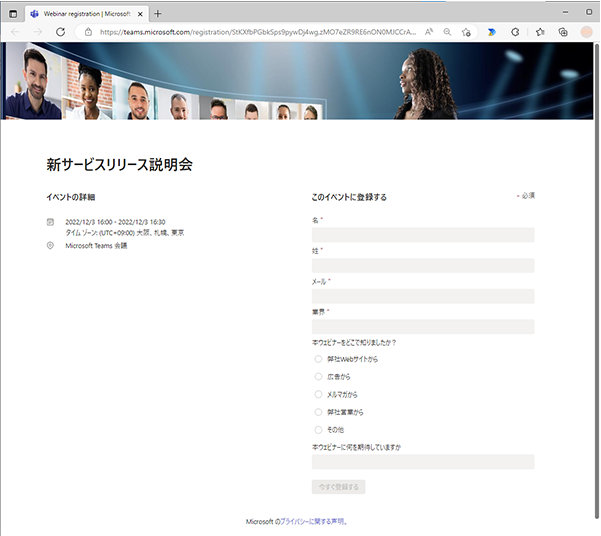The image size is (601, 536).
Task: Start Read aloud from address bar
Action: (x=429, y=32)
